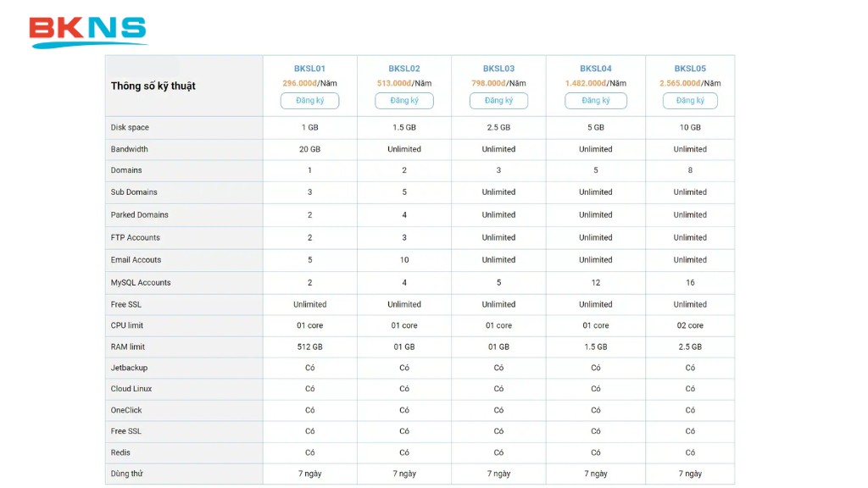Select the Jetbackup row label
The height and width of the screenshot is (488, 868).
(x=129, y=368)
